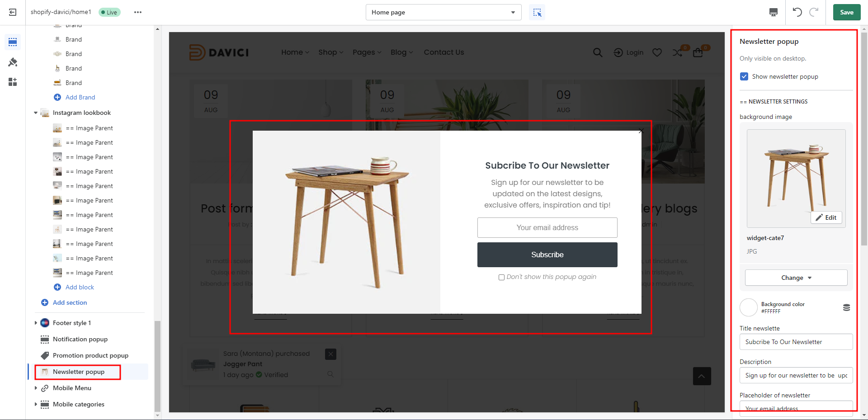Switch the desktop preview device icon
868x420 pixels.
pos(774,12)
